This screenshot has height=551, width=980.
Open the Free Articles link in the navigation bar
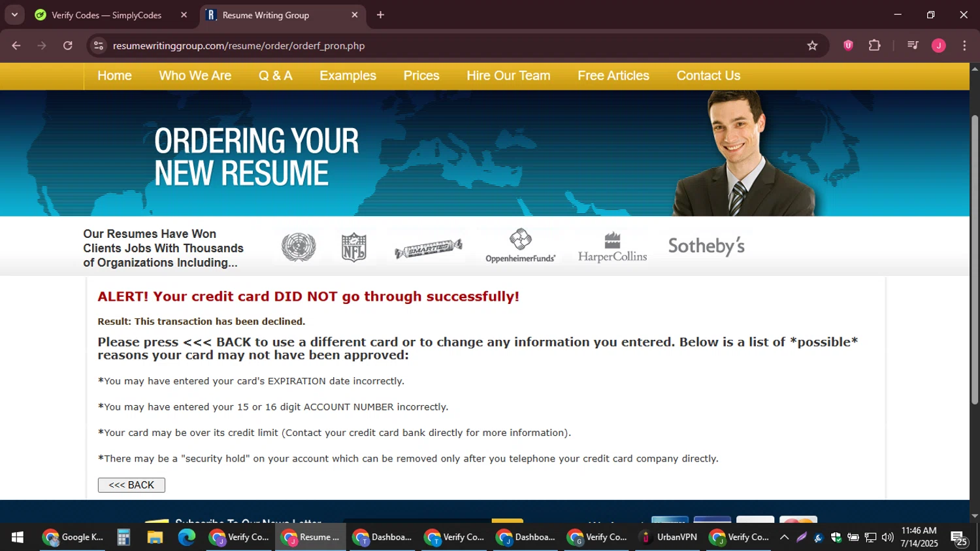(x=613, y=76)
